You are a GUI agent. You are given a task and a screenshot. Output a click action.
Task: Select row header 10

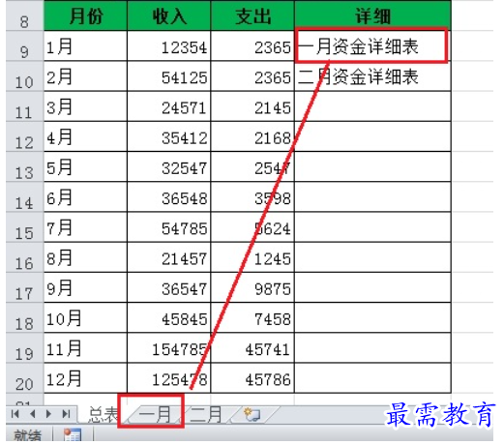coord(24,76)
